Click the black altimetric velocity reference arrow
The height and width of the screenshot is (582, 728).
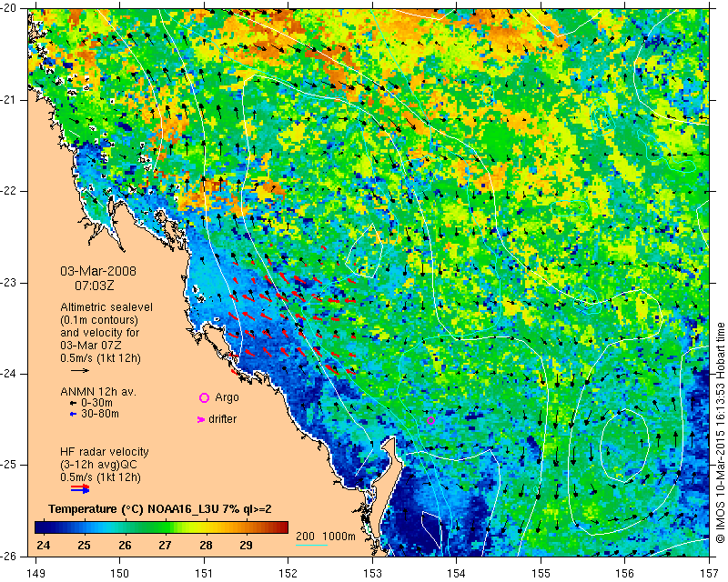pos(80,370)
